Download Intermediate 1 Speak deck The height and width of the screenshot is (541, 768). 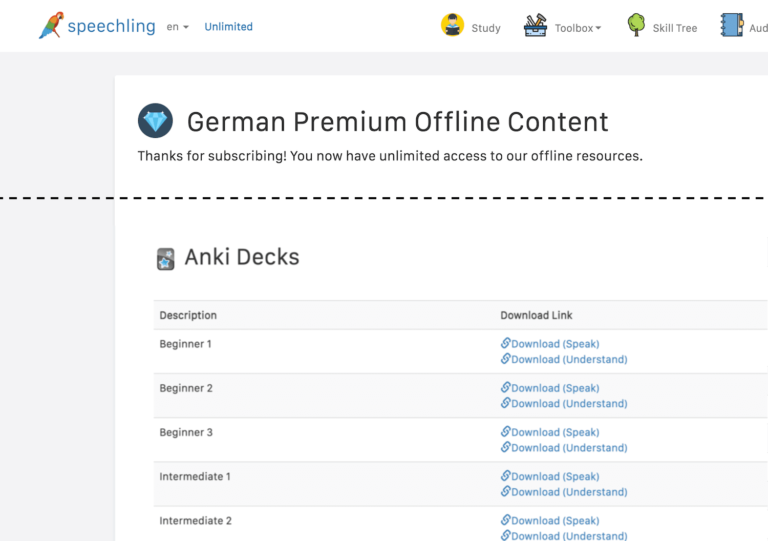pyautogui.click(x=554, y=477)
